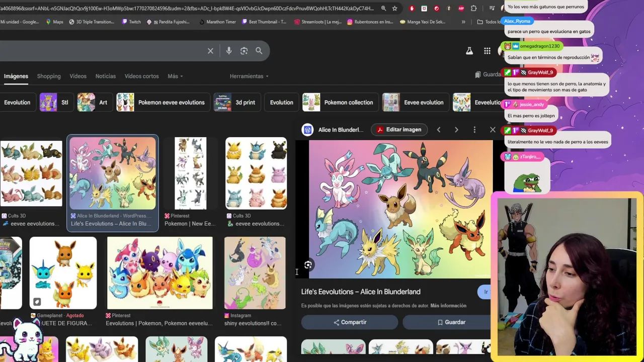Click the ABP extension icon

(x=461, y=9)
